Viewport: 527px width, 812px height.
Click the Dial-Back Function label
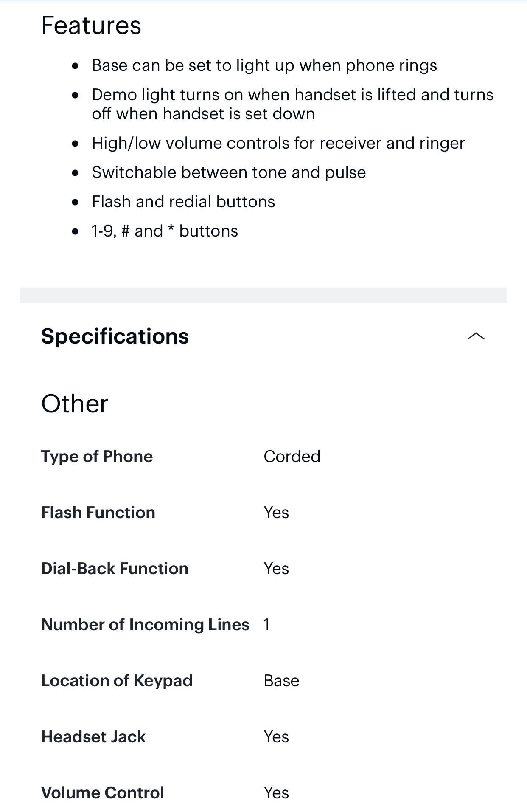tap(115, 569)
